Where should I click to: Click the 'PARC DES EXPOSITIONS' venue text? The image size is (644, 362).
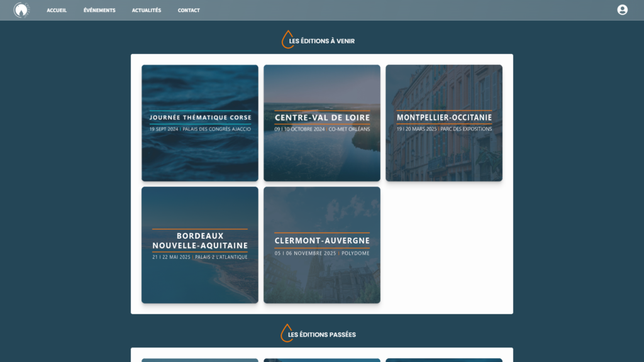(466, 129)
